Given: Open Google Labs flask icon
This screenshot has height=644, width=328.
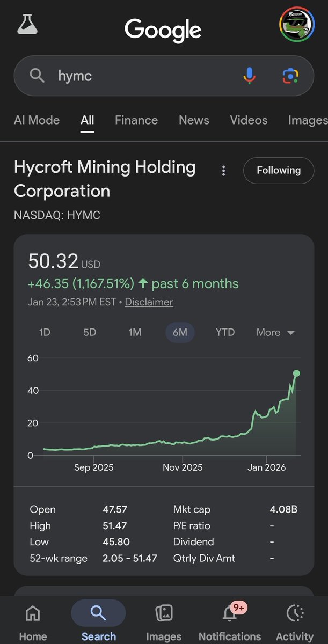Looking at the screenshot, I should 27,24.
